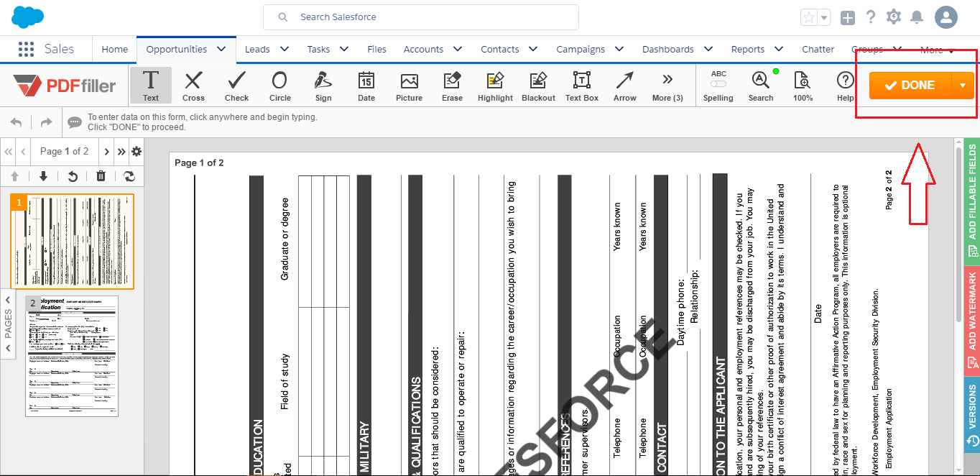The height and width of the screenshot is (476, 980).
Task: Select the Highlight tool
Action: [x=496, y=85]
